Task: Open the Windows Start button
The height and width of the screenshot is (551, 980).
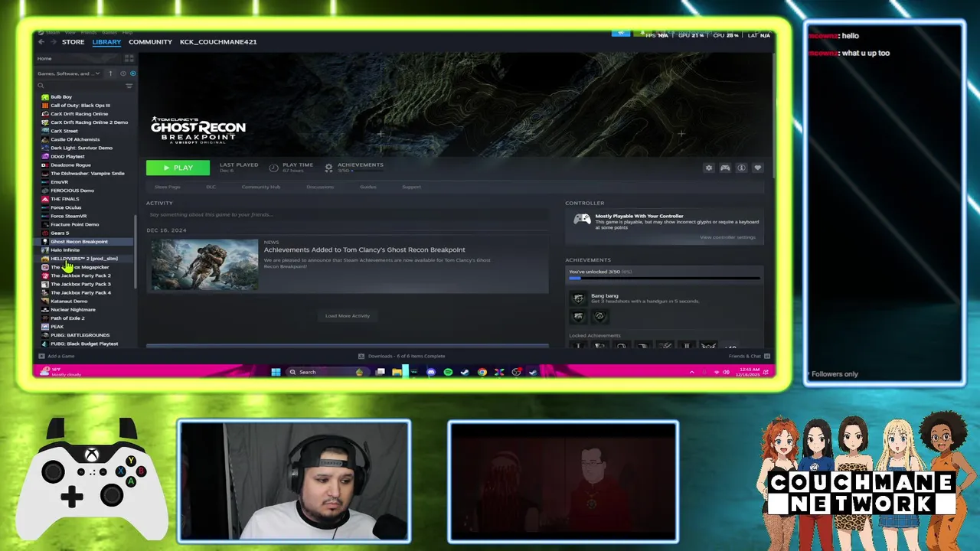Action: click(x=276, y=372)
